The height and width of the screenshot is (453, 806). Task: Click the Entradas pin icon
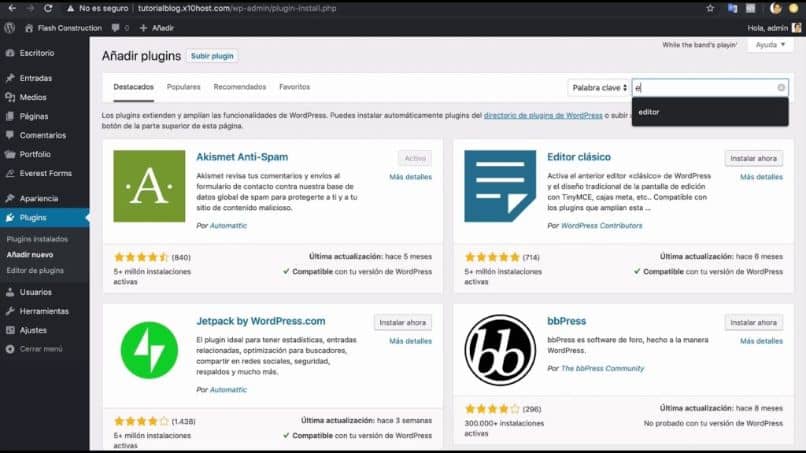tap(10, 78)
